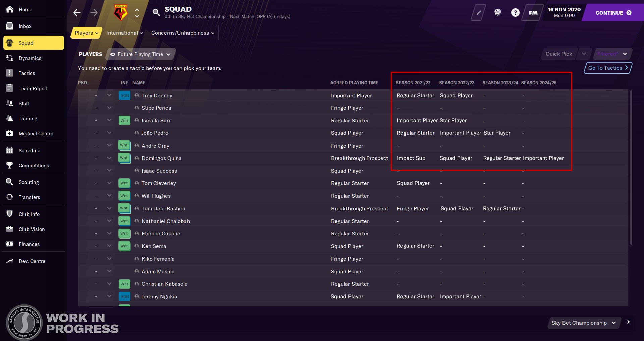Open the International menu

[x=124, y=33]
